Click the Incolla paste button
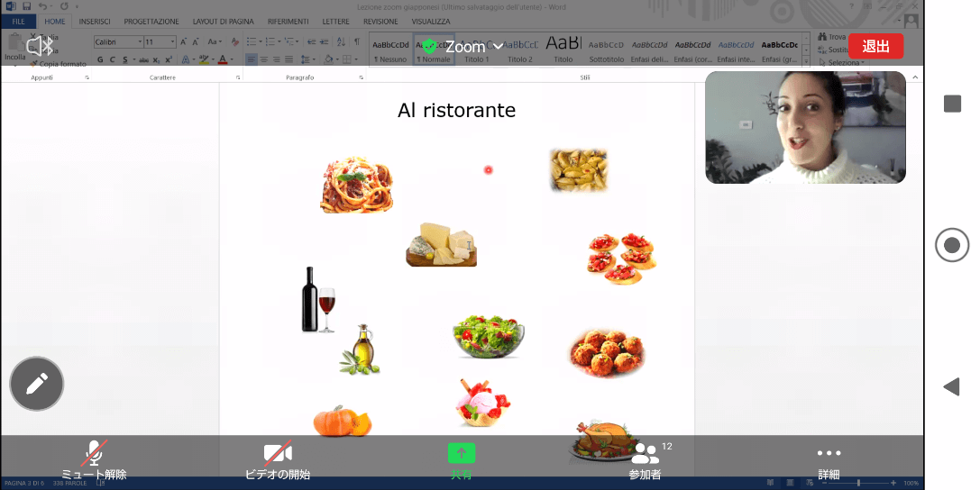 (15, 48)
